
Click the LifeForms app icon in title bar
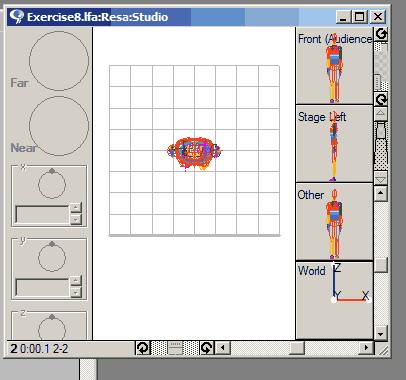[x=17, y=16]
